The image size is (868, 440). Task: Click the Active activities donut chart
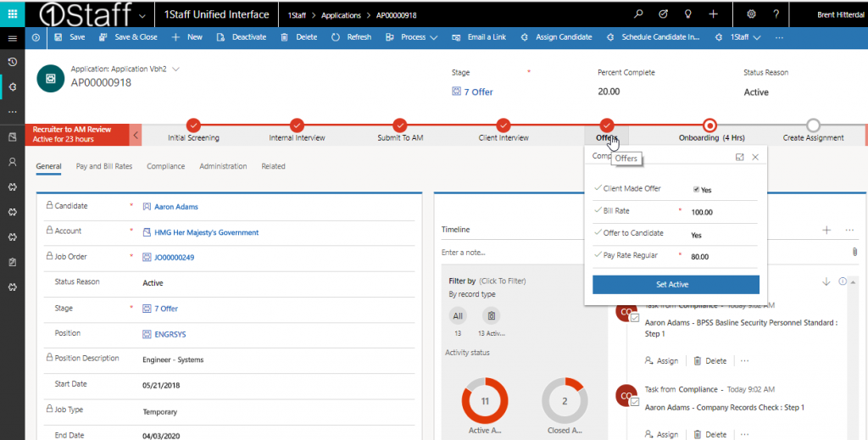click(x=484, y=401)
